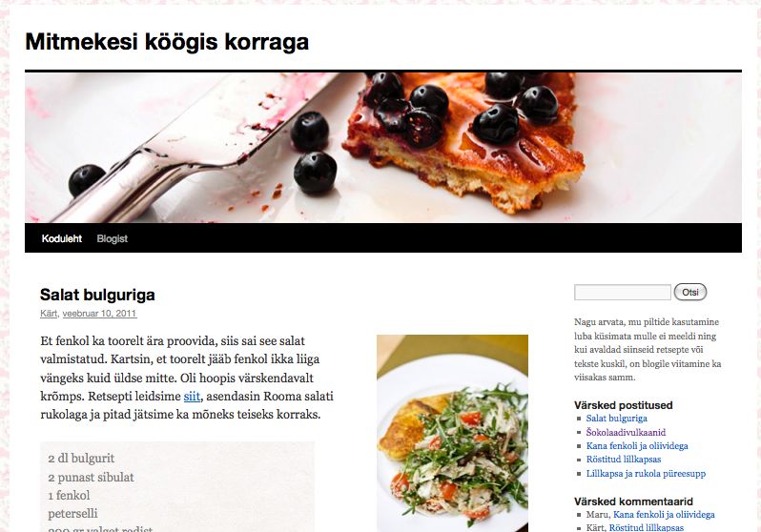761x532 pixels.
Task: Click the Värsked kommentaarid sidebar heading
Action: (633, 501)
